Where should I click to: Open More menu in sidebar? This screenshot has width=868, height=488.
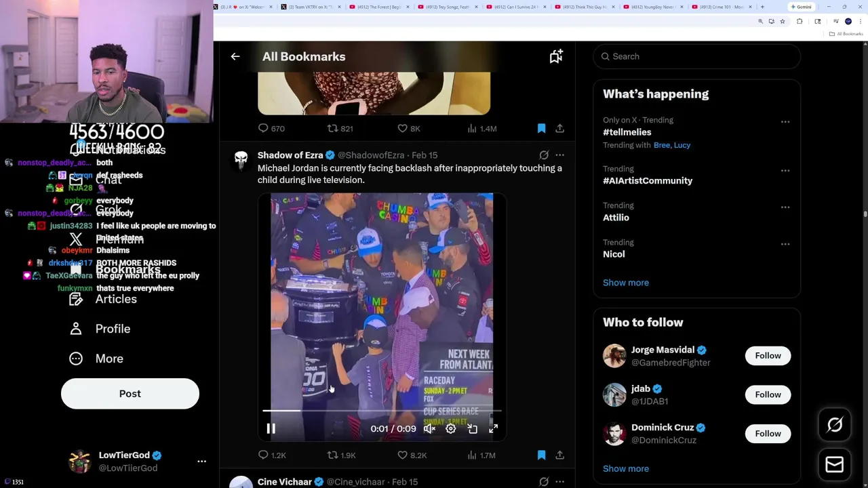pyautogui.click(x=96, y=359)
